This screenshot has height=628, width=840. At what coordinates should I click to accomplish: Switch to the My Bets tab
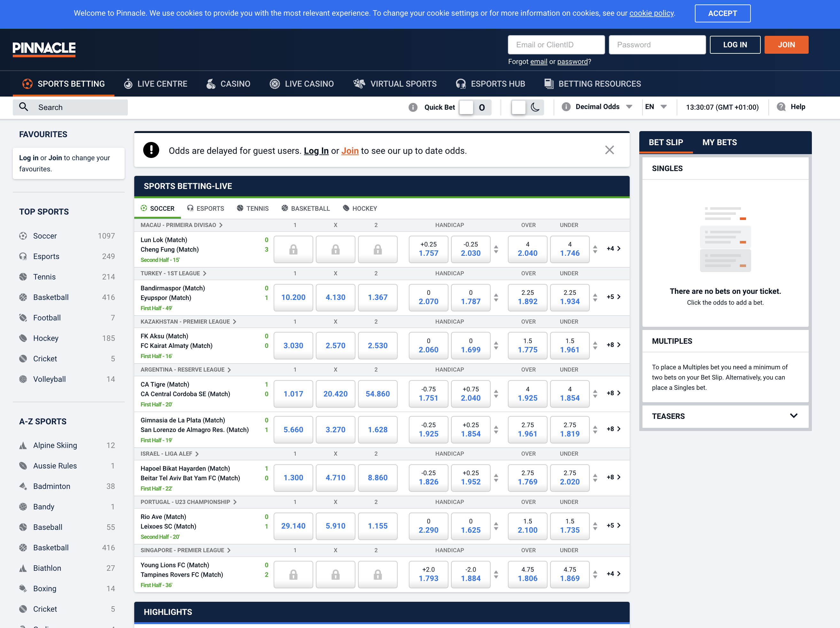(x=719, y=143)
